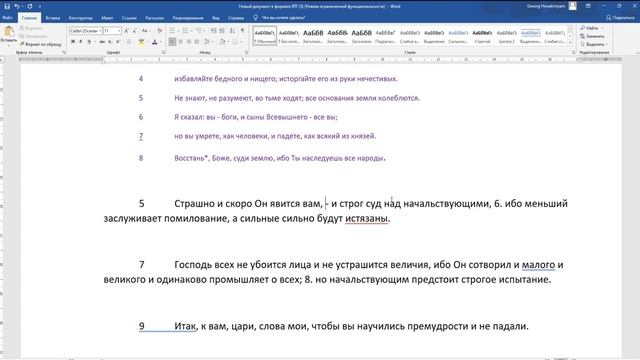Image resolution: width=640 pixels, height=360 pixels.
Task: Undo the last action in the quick access toolbar
Action: pos(17,6)
